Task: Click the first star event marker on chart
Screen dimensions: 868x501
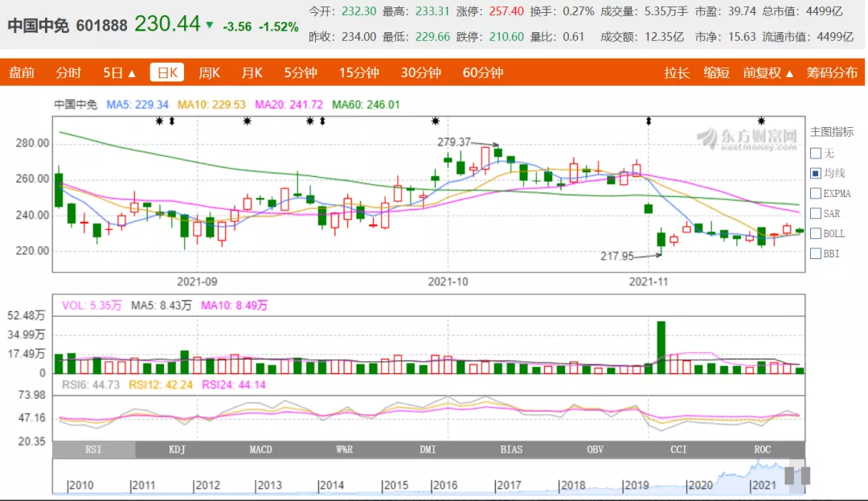Action: [159, 121]
